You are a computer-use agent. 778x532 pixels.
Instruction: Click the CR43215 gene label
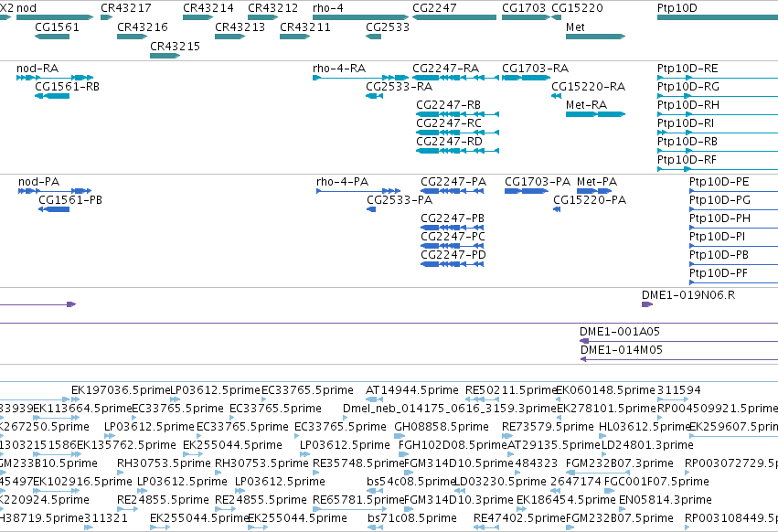point(176,46)
